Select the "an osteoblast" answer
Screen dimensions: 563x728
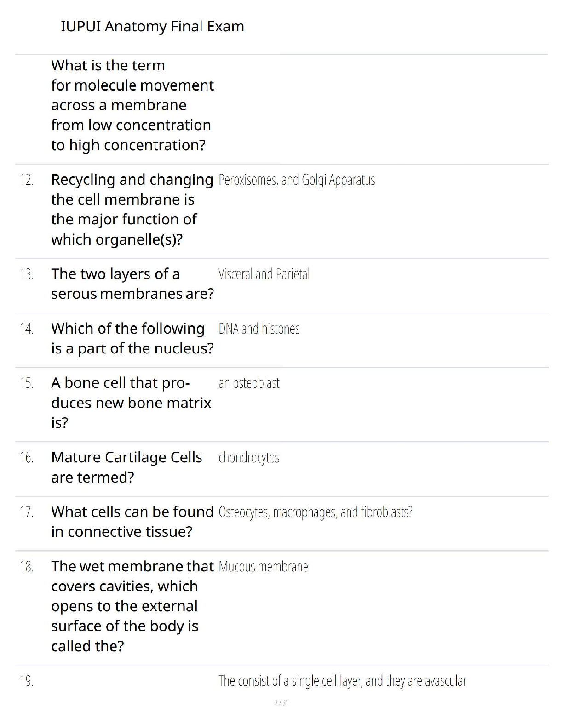tap(249, 383)
